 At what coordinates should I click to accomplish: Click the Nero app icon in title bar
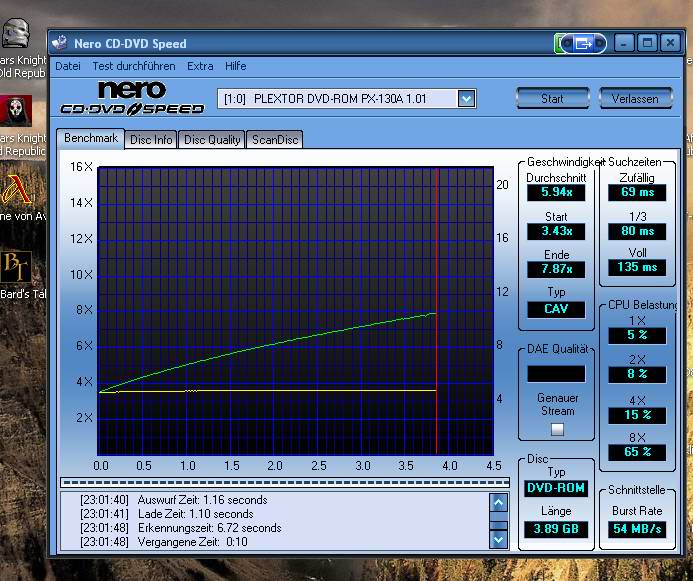(x=59, y=43)
